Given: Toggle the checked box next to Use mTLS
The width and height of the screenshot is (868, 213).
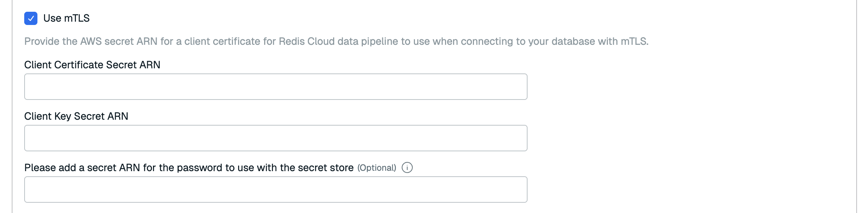Looking at the screenshot, I should coord(31,18).
